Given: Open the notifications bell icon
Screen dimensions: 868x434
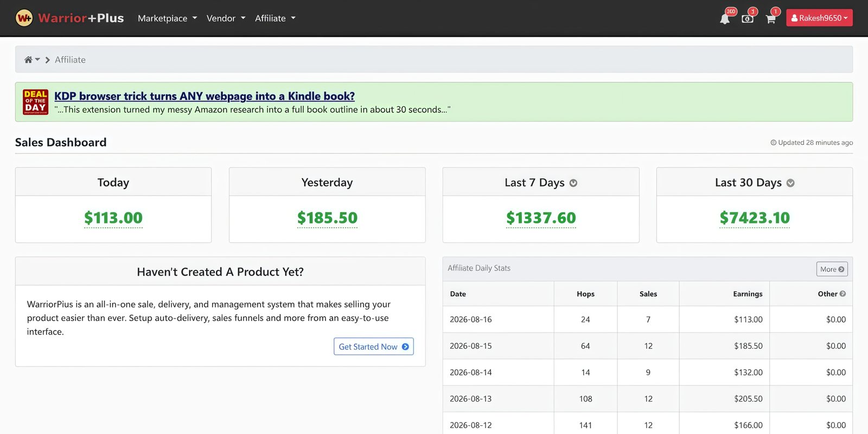Looking at the screenshot, I should click(x=725, y=19).
